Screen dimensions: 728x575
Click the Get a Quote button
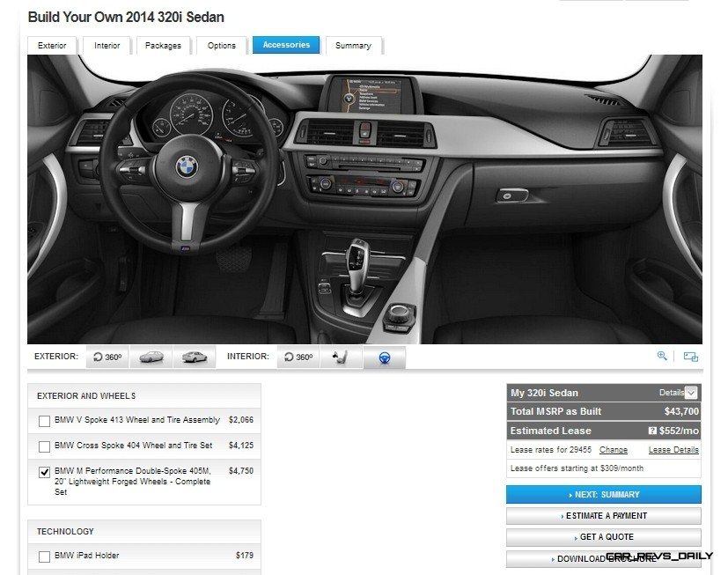[x=604, y=537]
